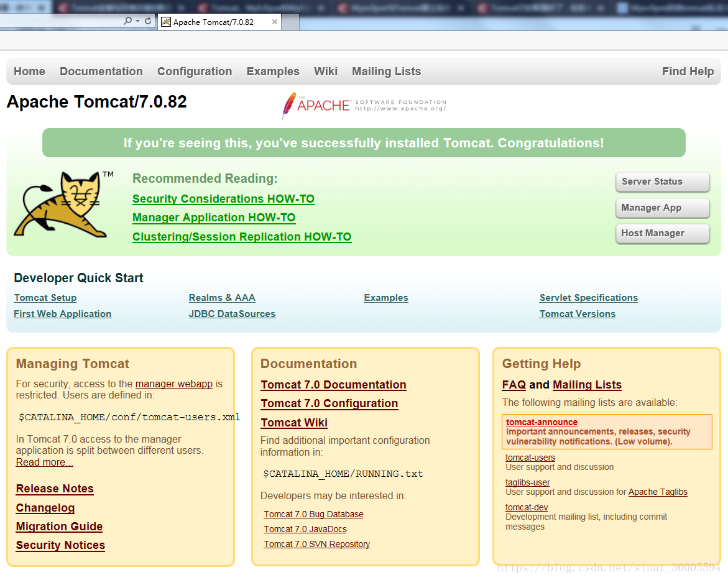The height and width of the screenshot is (580, 728).
Task: Open a new blank browser tab
Action: click(290, 22)
